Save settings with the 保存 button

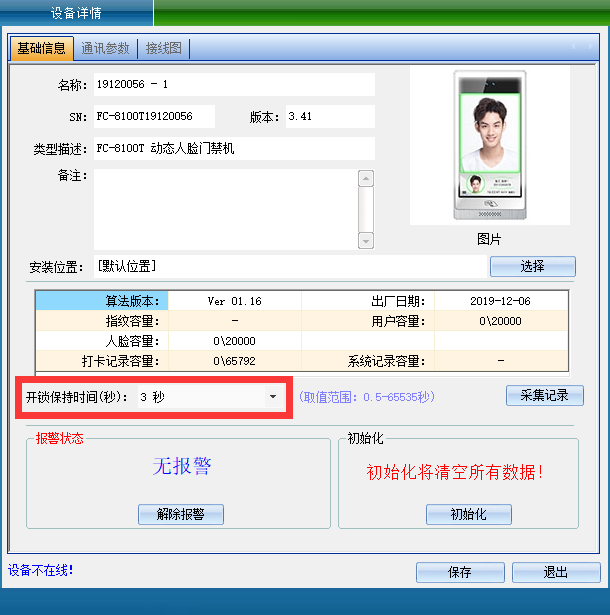coord(460,572)
